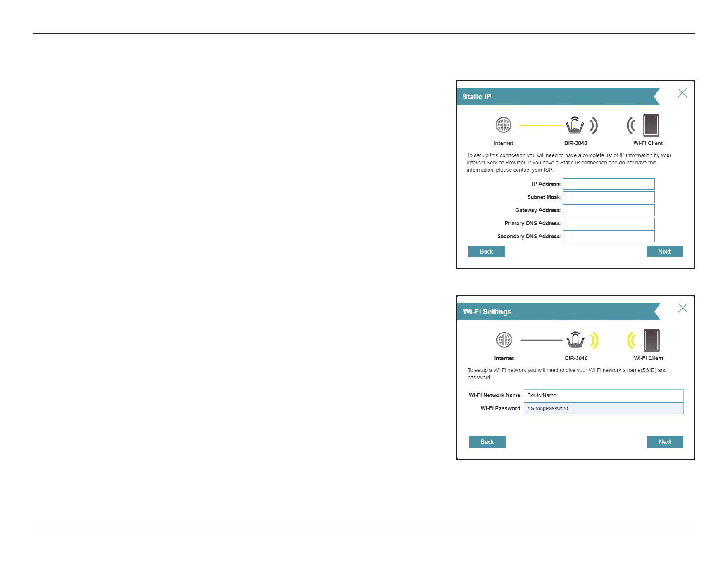Click the 'Wi-Fi Password:' label
This screenshot has width=728, height=563.
coord(501,408)
